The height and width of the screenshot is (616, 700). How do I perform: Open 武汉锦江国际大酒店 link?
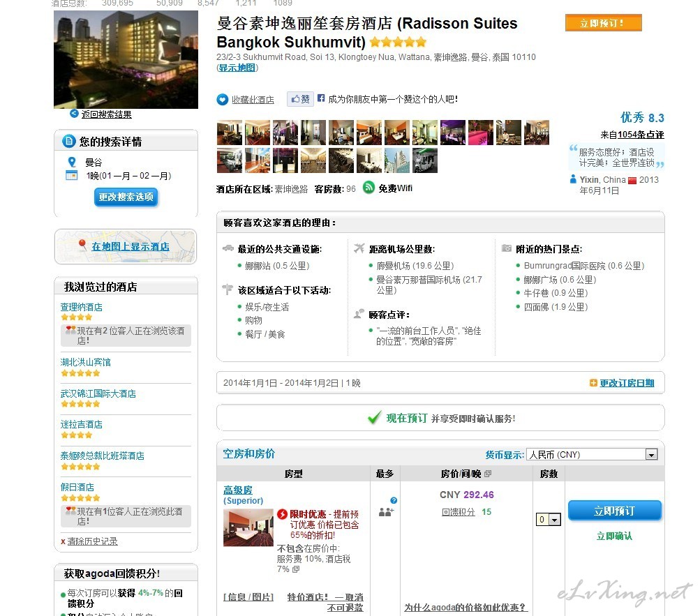pos(98,393)
